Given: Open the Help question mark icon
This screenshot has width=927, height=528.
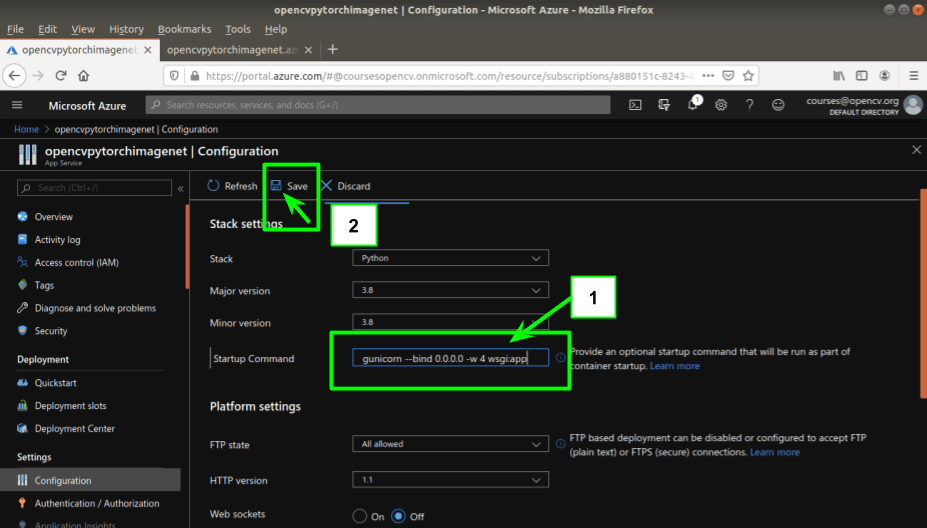Looking at the screenshot, I should (x=749, y=105).
